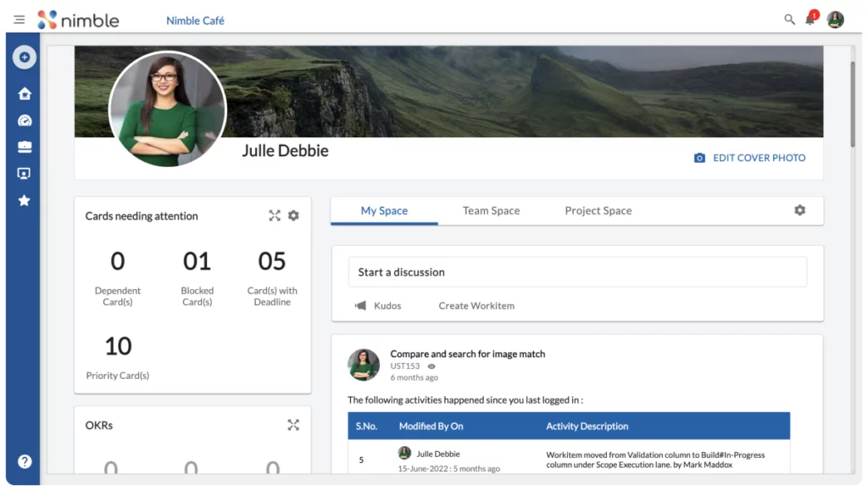Open Cards needing attention settings gear
The width and height of the screenshot is (868, 491).
pos(293,215)
